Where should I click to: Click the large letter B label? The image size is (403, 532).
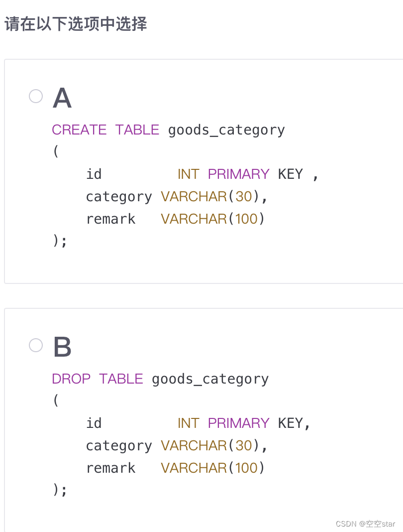pyautogui.click(x=62, y=347)
